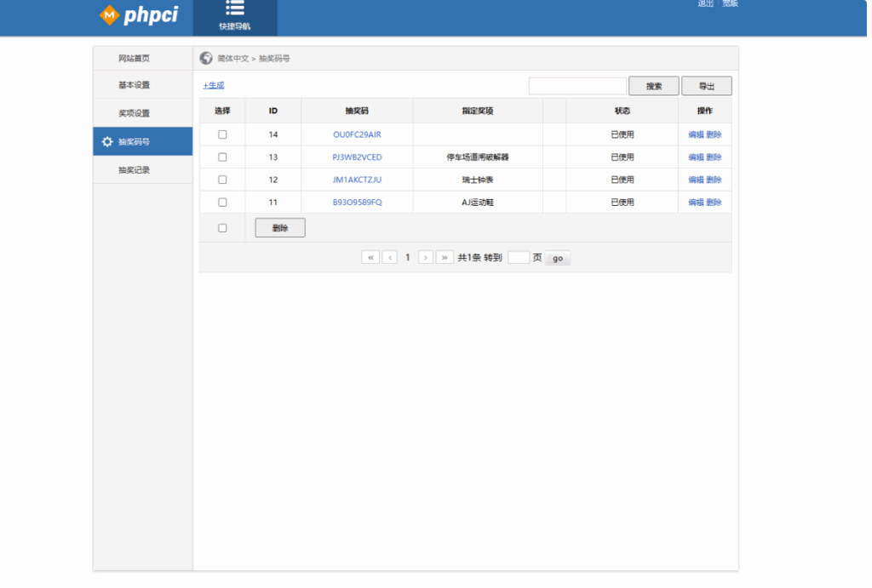Click the ID column header

point(273,111)
